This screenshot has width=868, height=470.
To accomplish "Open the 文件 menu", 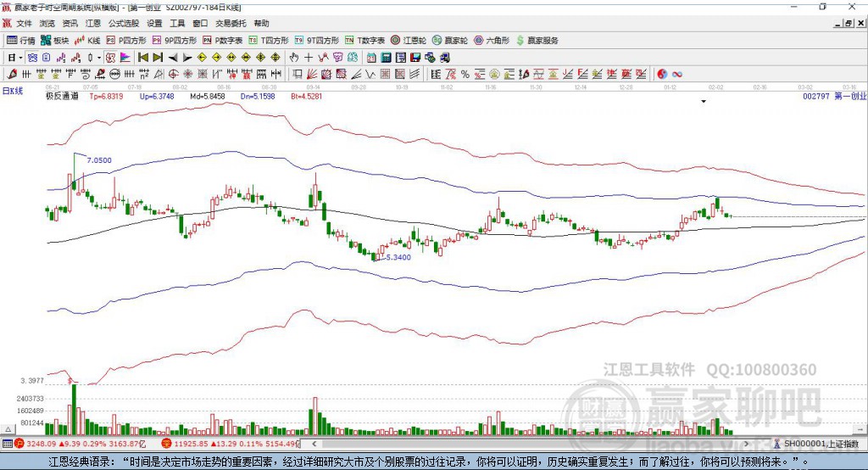I will click(x=25, y=23).
